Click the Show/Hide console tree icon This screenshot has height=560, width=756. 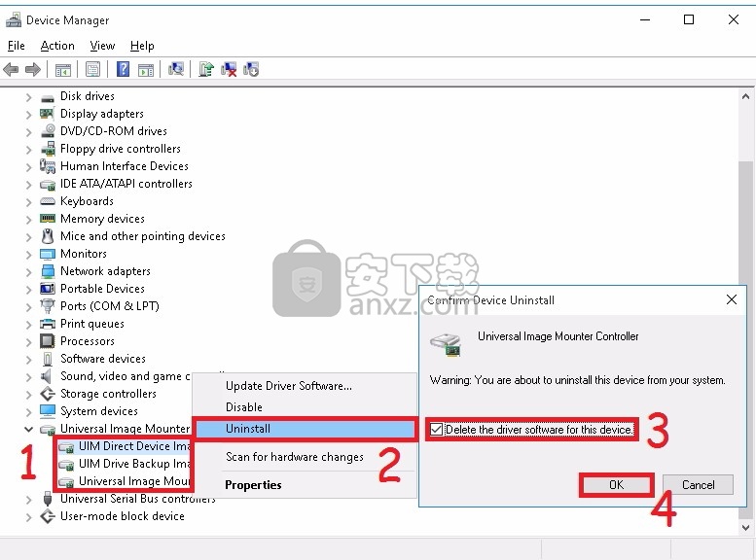62,69
